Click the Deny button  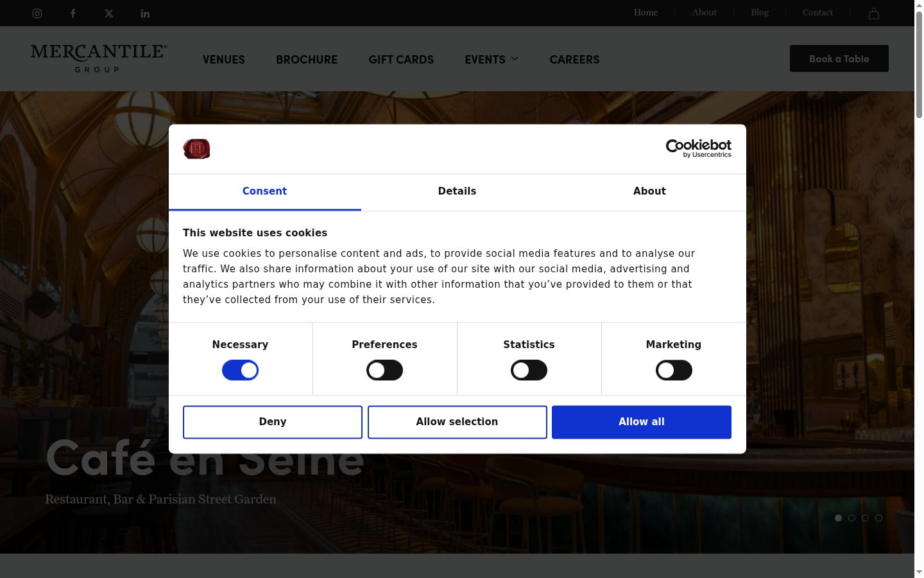[x=273, y=422]
